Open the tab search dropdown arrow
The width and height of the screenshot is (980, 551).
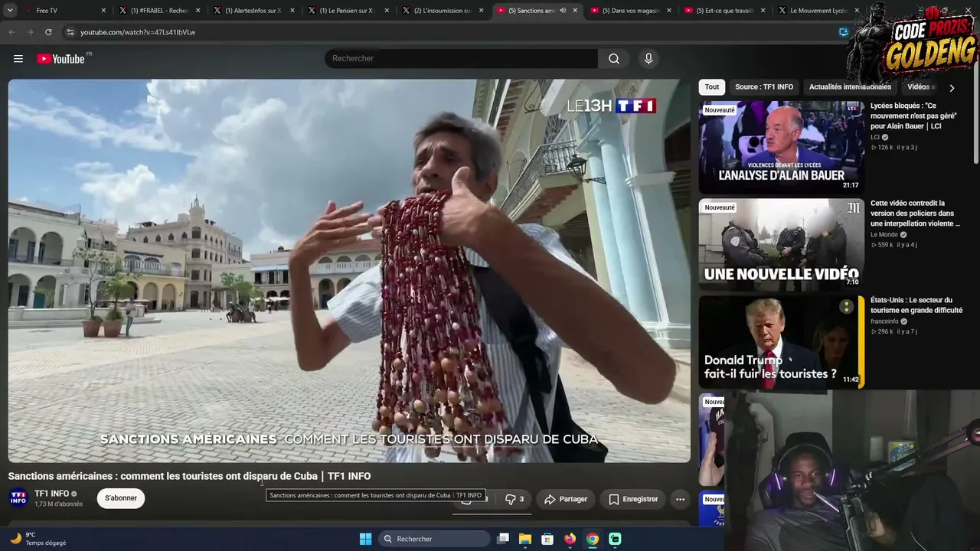(10, 11)
